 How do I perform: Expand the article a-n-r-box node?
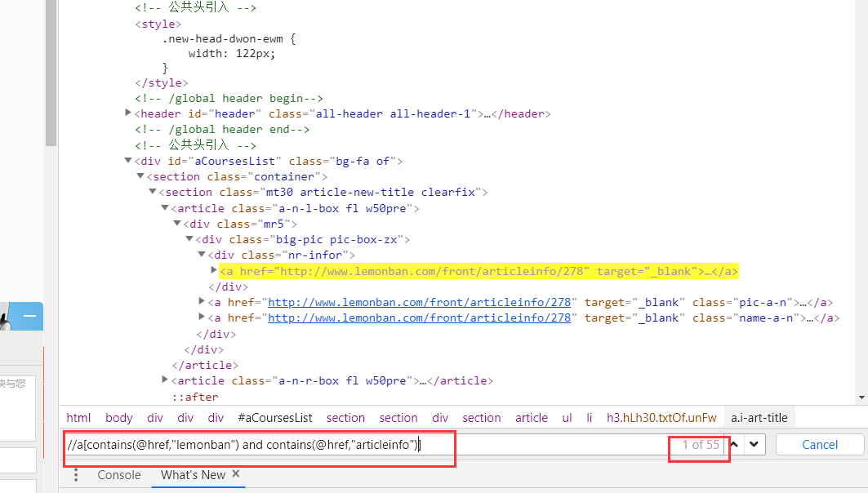click(165, 380)
